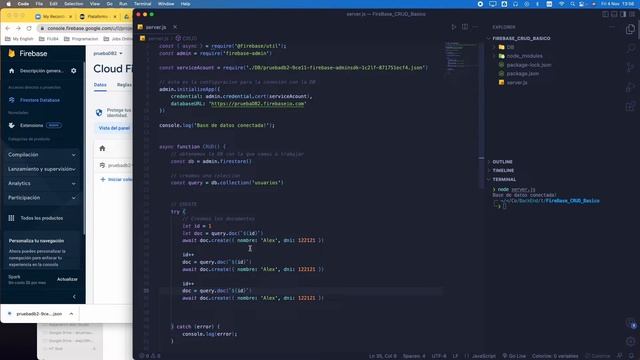Expand the Participación section in Firebase
The width and height of the screenshot is (640, 360).
click(42, 198)
